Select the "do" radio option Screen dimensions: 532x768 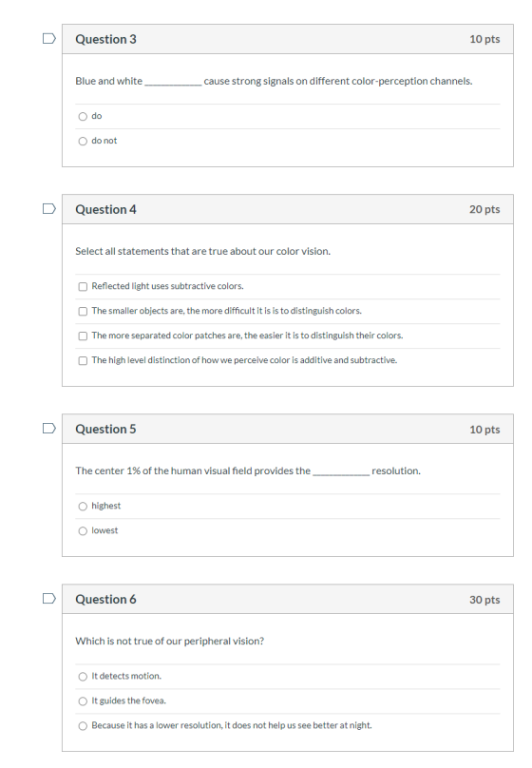point(83,117)
